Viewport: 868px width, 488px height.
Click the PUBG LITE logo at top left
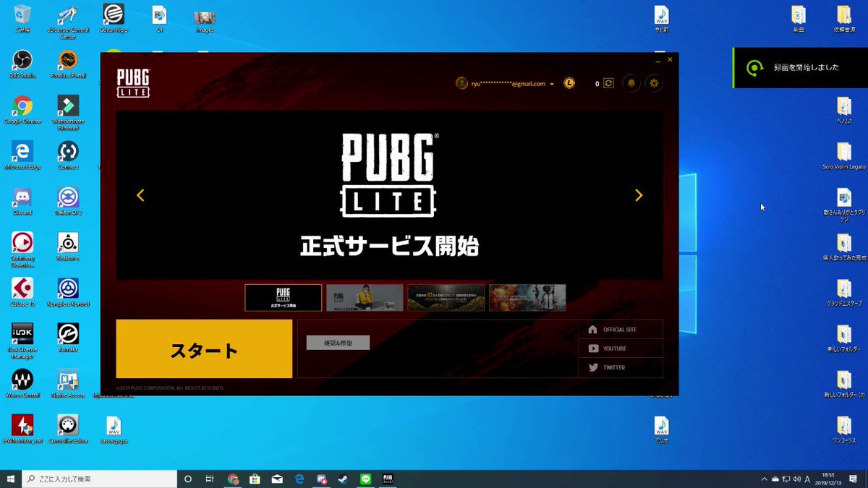[134, 83]
